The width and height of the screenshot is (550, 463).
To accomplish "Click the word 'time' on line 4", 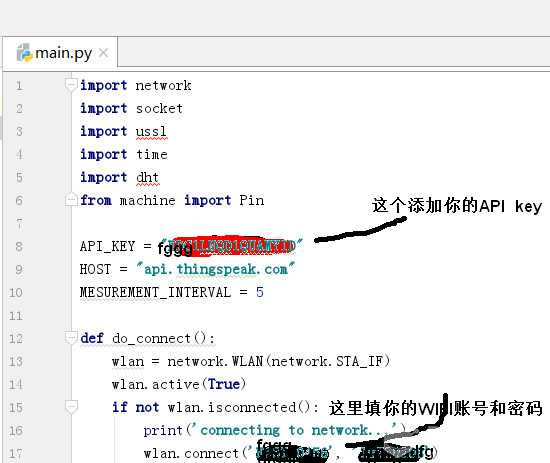I will pyautogui.click(x=152, y=154).
